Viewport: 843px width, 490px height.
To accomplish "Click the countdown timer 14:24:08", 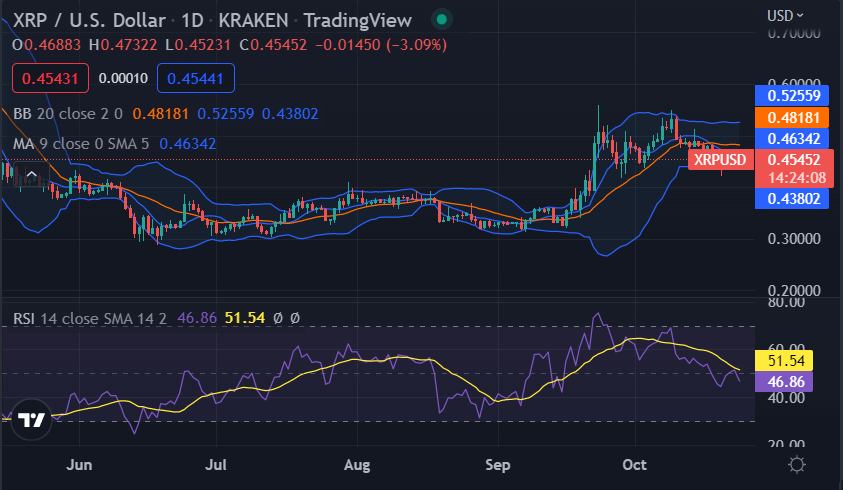I will pyautogui.click(x=797, y=177).
